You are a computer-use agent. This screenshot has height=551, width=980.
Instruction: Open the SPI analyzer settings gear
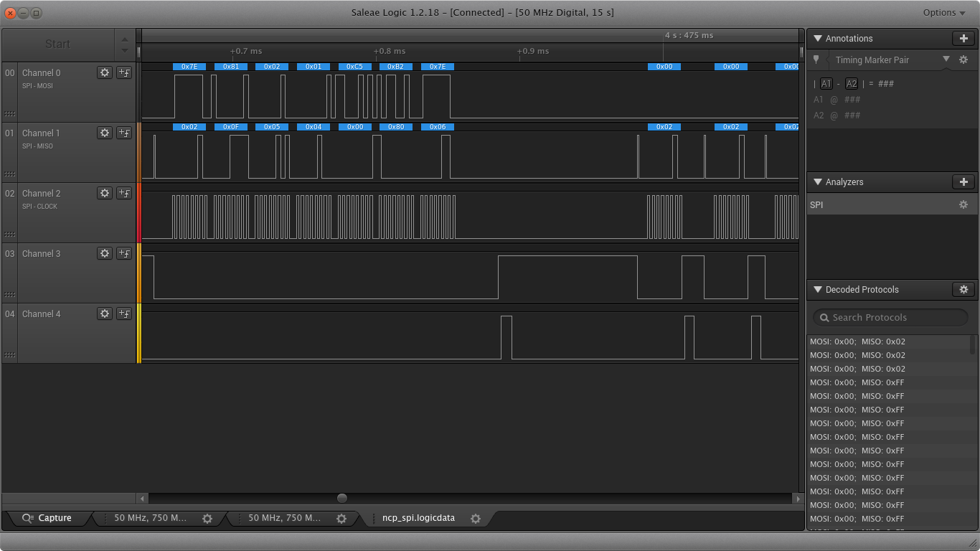click(963, 204)
